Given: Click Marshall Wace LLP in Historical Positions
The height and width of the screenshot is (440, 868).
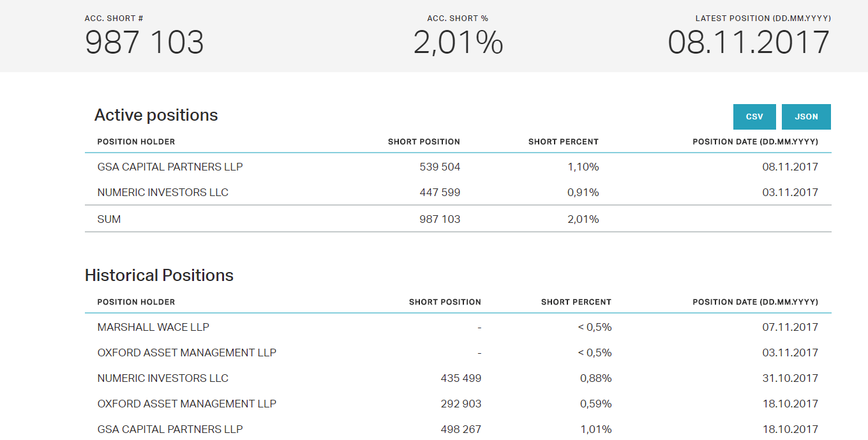Looking at the screenshot, I should pyautogui.click(x=153, y=327).
